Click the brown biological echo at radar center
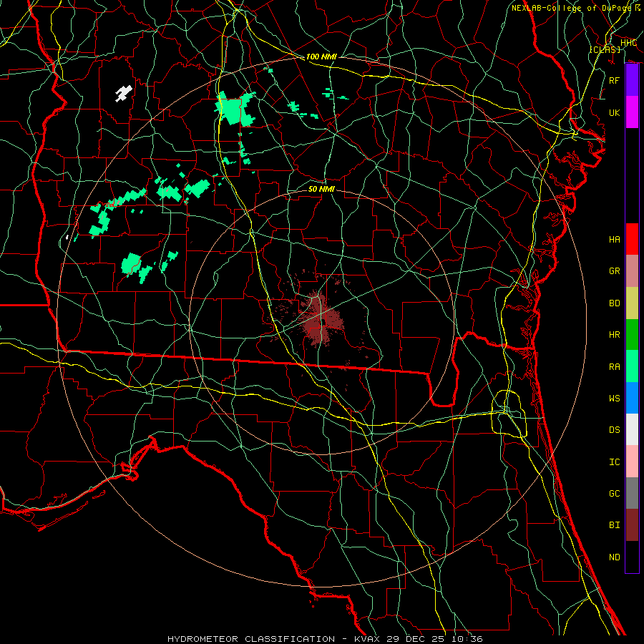 coord(321,321)
